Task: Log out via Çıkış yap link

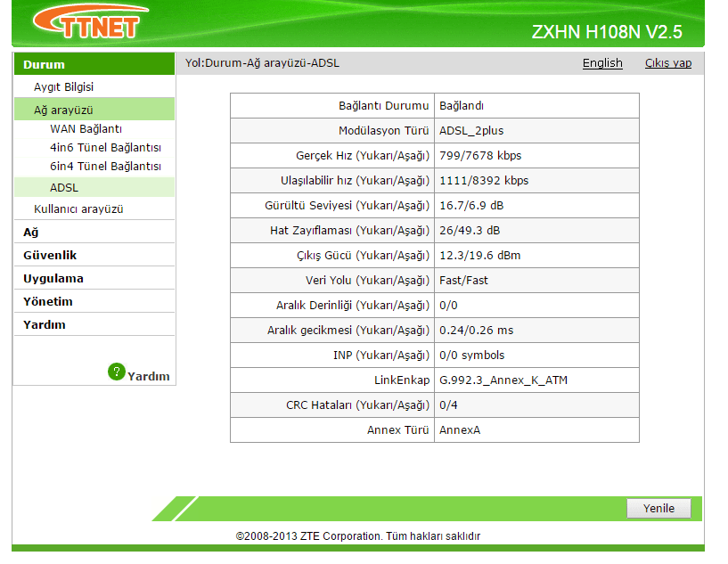Action: coord(667,62)
